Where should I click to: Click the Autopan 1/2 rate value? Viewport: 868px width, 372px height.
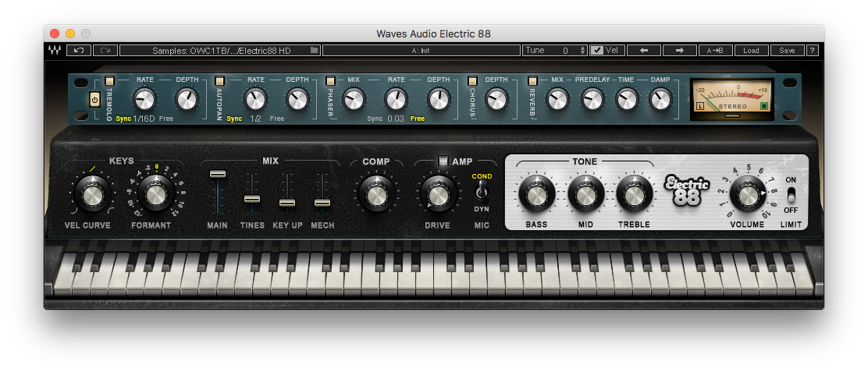coord(256,119)
